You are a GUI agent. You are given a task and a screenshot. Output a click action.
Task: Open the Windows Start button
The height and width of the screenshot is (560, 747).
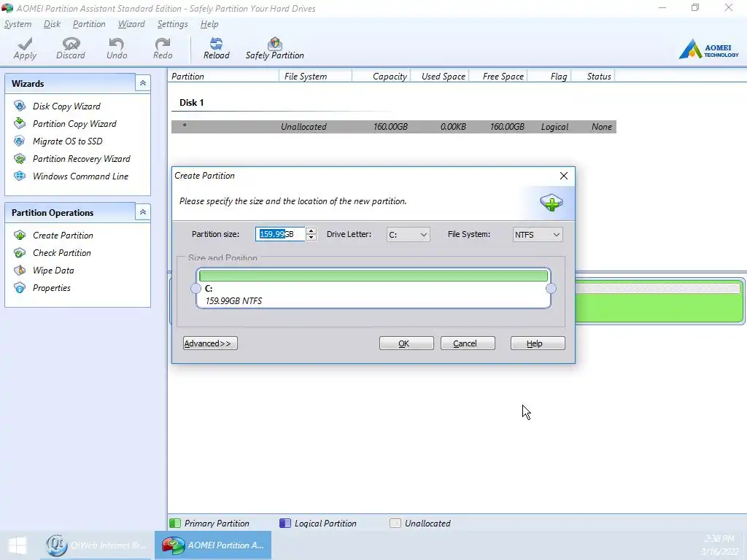pyautogui.click(x=18, y=545)
